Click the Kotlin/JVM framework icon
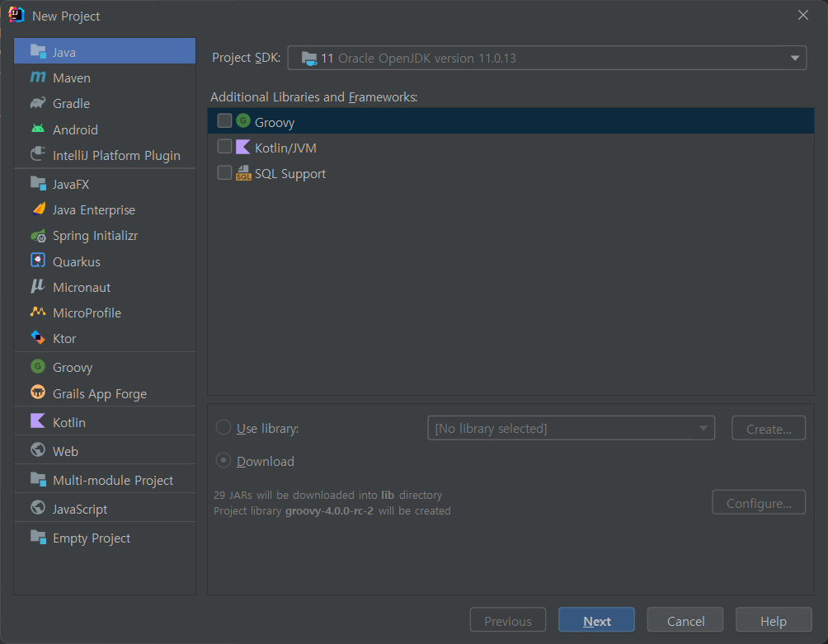828x644 pixels. click(x=243, y=147)
